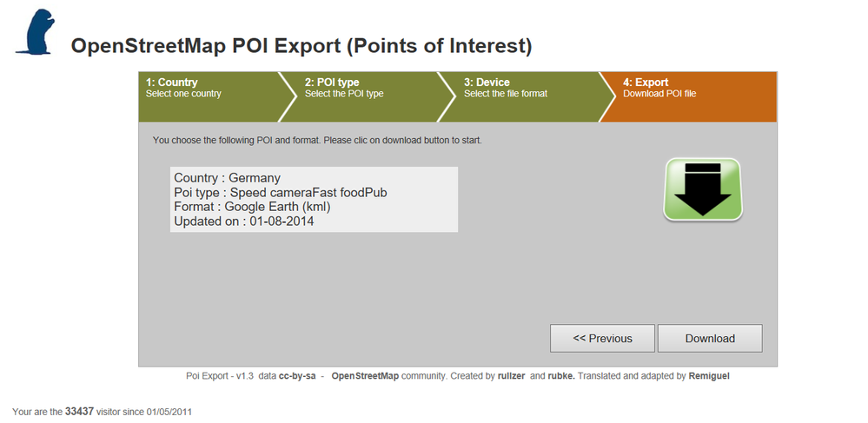This screenshot has height=423, width=868.
Task: Go to step 3: Device
Action: pos(525,97)
